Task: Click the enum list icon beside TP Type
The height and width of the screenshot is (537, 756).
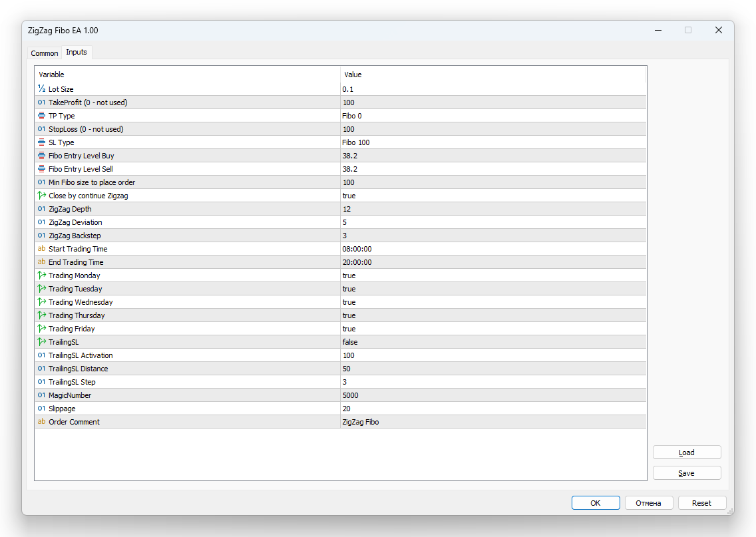Action: (x=41, y=115)
